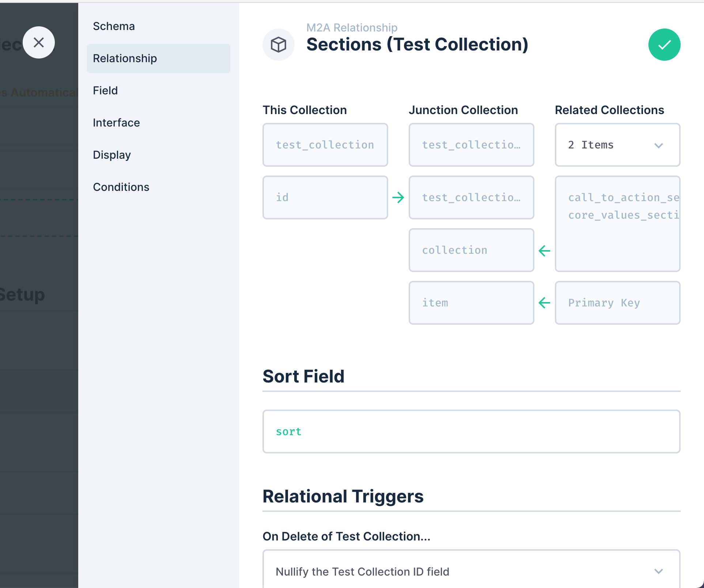Click the sort field input
This screenshot has width=704, height=588.
tap(472, 431)
